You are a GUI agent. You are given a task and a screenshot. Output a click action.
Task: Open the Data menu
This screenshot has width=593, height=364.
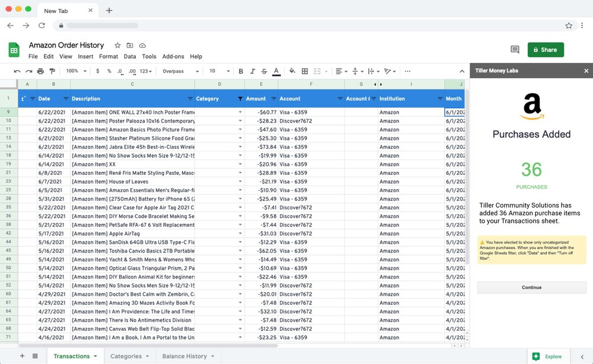coord(130,56)
